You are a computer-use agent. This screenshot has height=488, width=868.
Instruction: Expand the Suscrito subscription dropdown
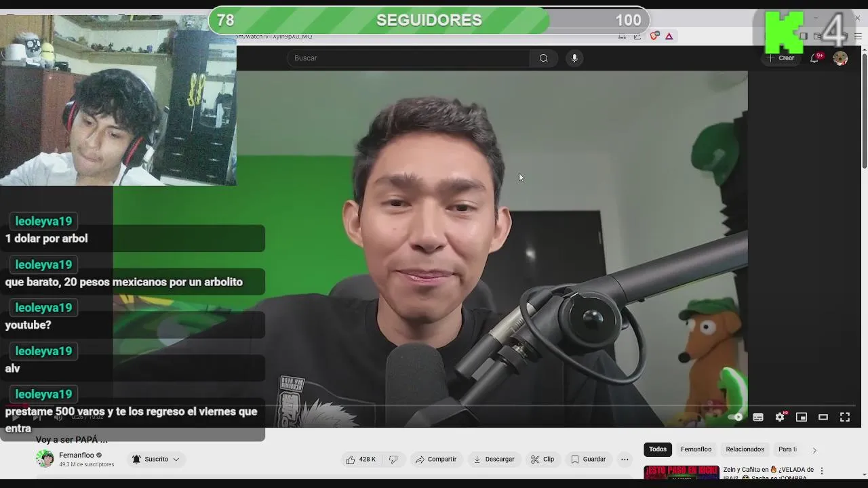click(x=156, y=460)
